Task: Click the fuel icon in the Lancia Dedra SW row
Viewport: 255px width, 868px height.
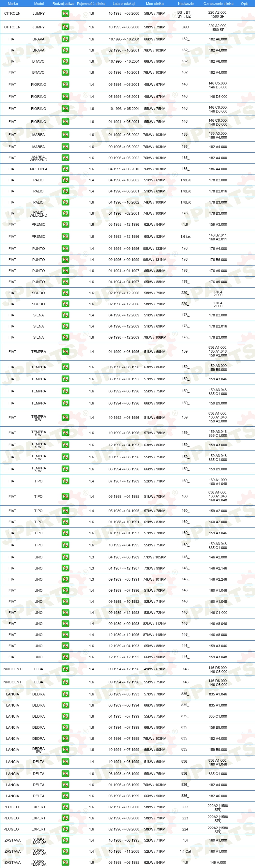Action: click(x=65, y=750)
